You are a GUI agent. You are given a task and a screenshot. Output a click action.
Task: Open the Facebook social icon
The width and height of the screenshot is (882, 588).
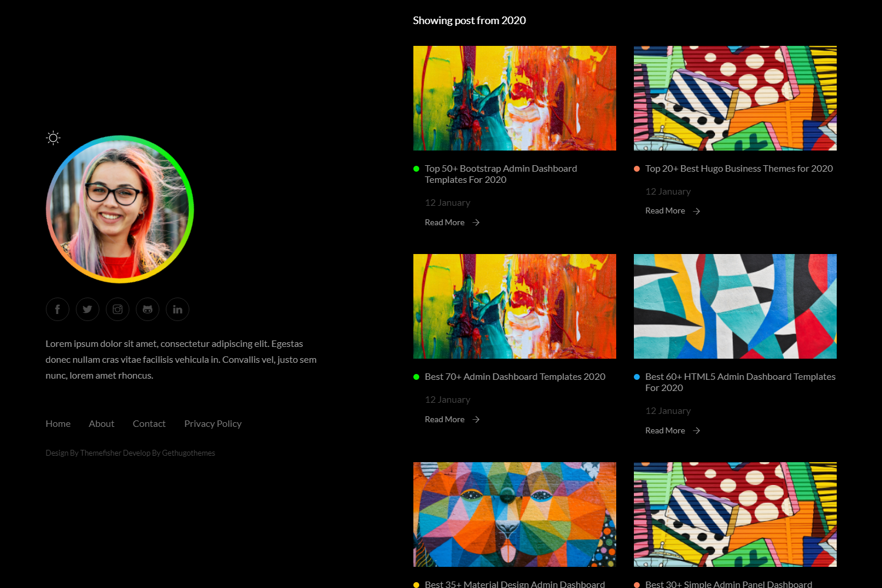tap(58, 309)
